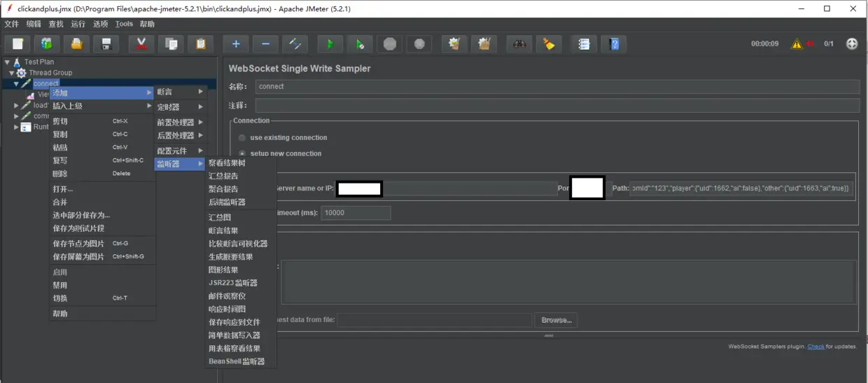Collapse the Thread Group tree node
Viewport: 868px width, 383px height.
pos(12,73)
